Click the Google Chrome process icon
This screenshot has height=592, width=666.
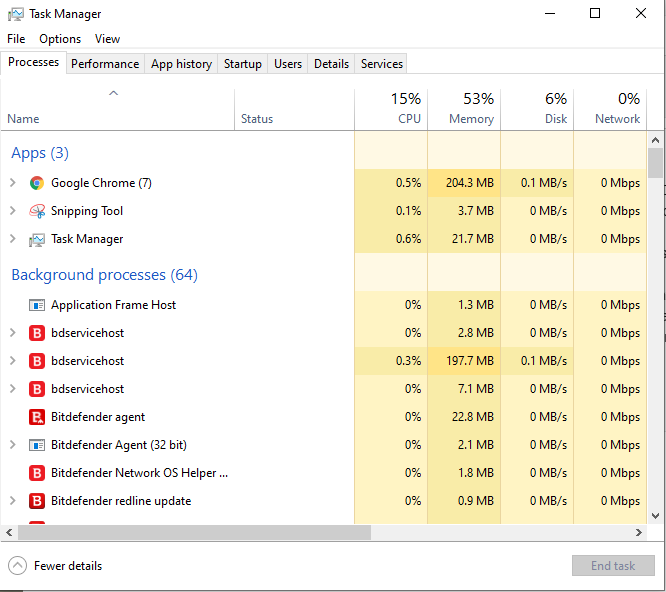pos(37,183)
